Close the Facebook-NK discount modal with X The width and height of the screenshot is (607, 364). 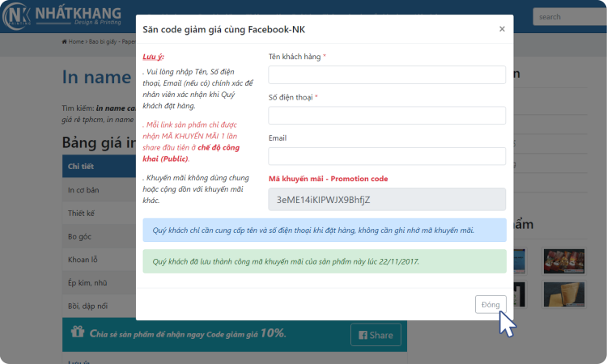[502, 29]
